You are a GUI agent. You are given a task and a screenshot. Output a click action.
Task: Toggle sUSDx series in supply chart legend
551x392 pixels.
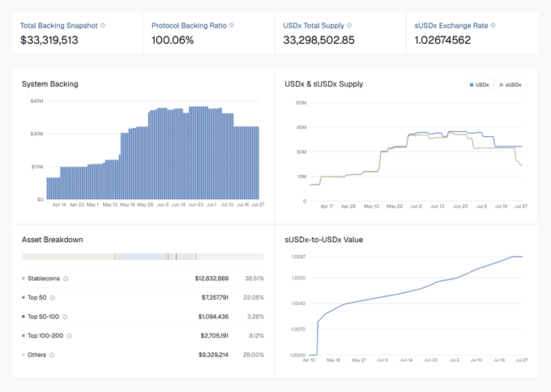[510, 85]
